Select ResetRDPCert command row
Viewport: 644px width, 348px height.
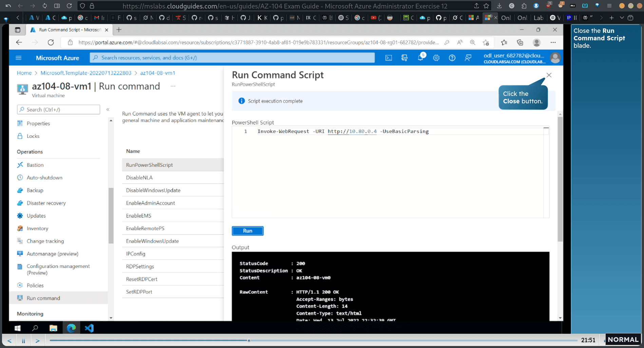tap(173, 279)
